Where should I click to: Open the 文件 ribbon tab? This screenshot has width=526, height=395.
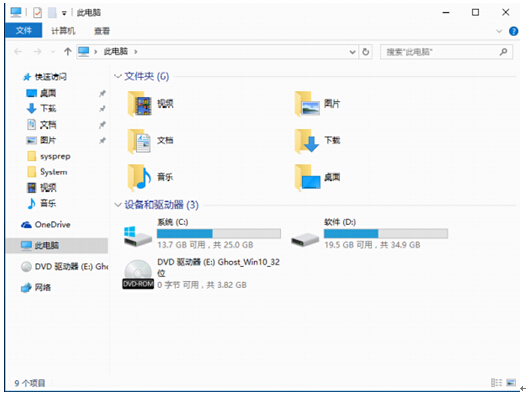[x=23, y=31]
